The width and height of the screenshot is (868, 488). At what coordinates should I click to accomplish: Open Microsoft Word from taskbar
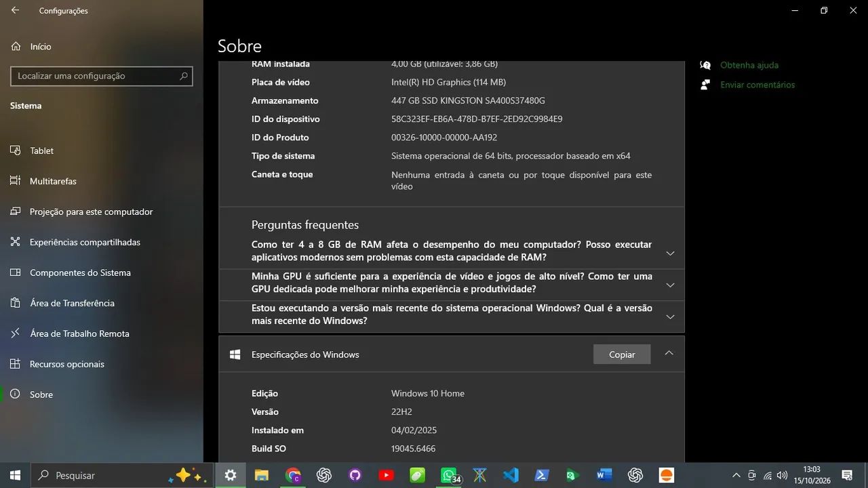click(x=604, y=475)
